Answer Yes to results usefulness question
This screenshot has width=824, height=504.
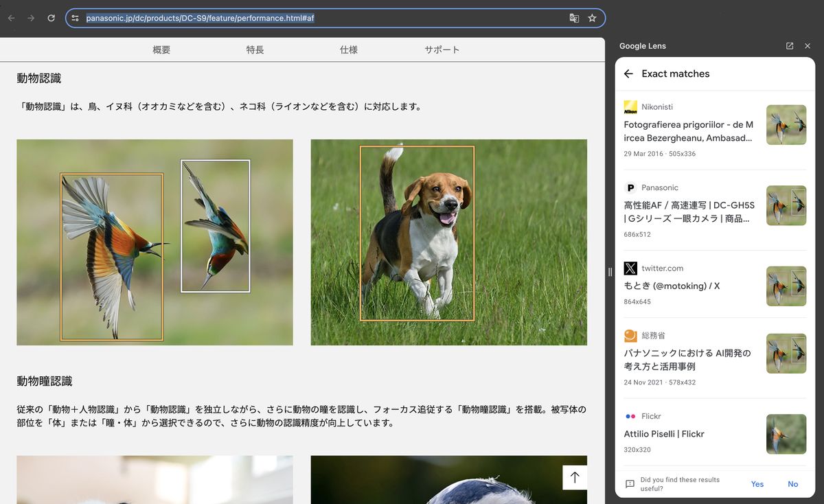(x=757, y=484)
